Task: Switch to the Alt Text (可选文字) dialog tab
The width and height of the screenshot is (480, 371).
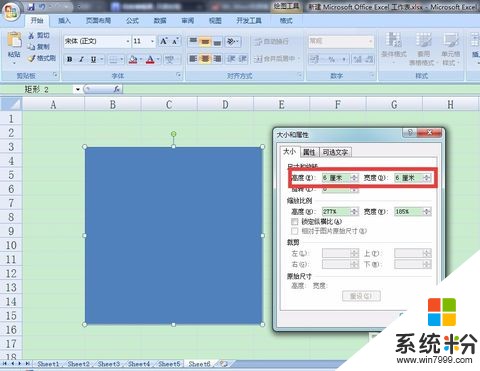Action: (335, 152)
